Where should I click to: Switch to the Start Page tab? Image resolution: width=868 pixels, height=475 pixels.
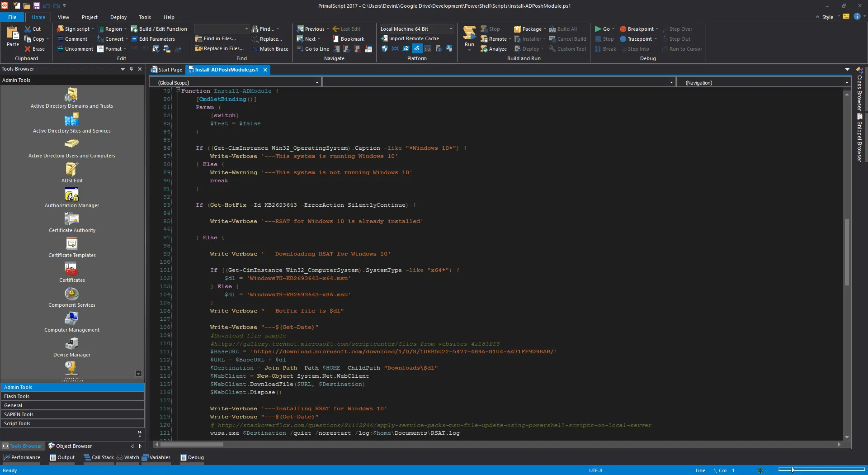tap(166, 69)
